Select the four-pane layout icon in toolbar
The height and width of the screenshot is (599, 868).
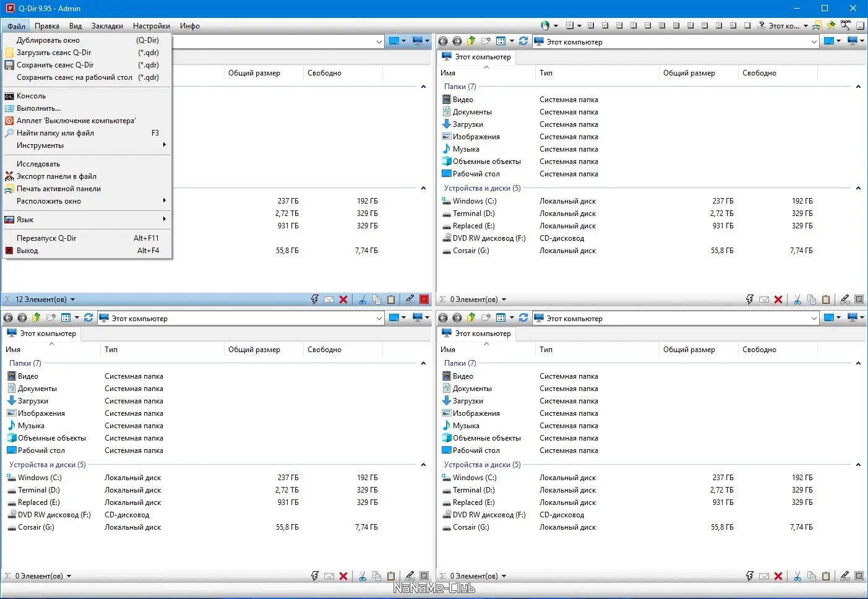591,26
